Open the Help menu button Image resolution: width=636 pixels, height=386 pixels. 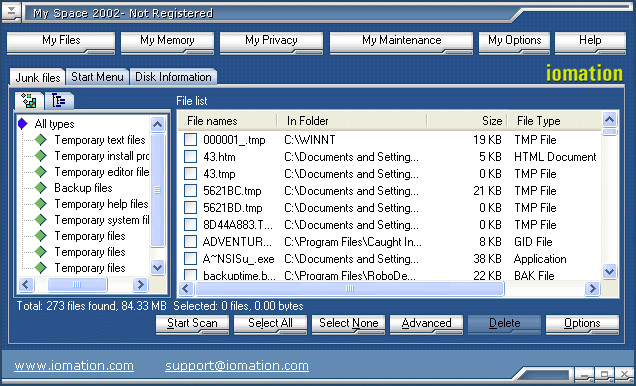[590, 43]
